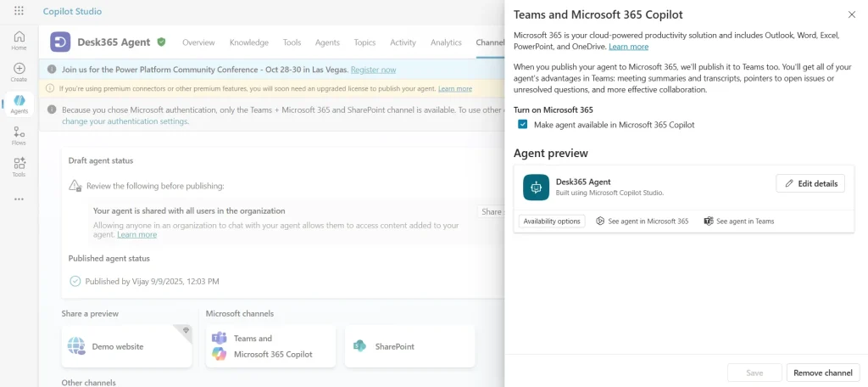Click the 'Agent preview' heading
The width and height of the screenshot is (868, 387).
tap(551, 153)
